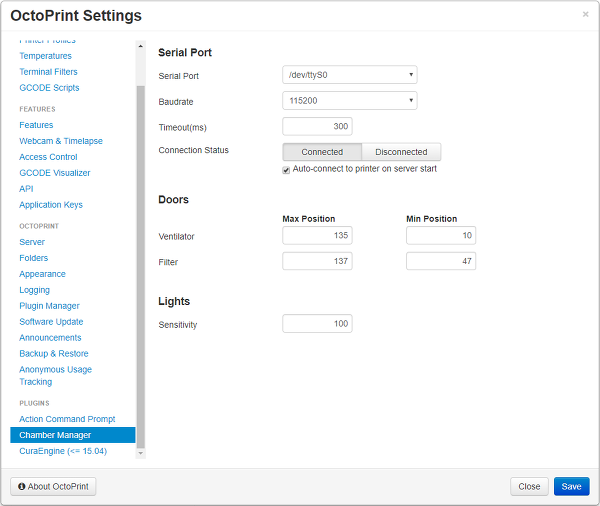
Task: Toggle Auto-connect to printer on server start
Action: [286, 170]
